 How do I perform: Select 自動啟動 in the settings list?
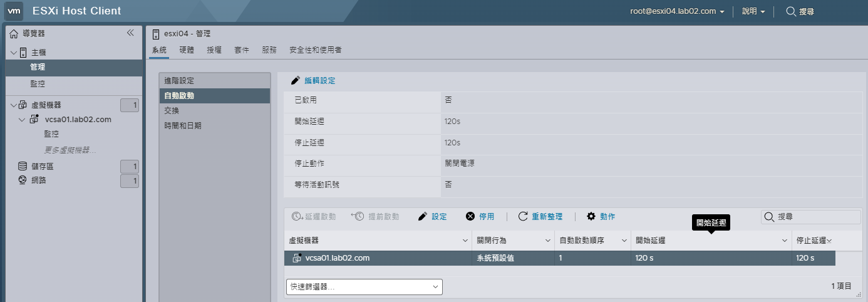point(215,96)
